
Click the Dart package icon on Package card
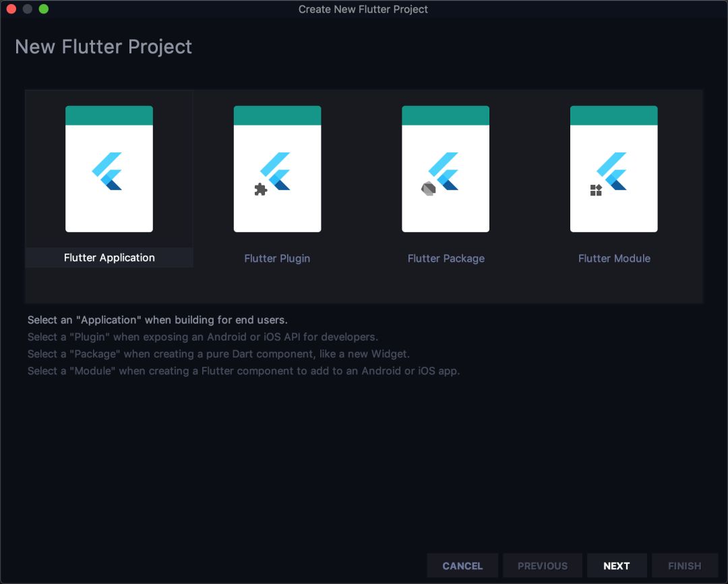pos(428,189)
